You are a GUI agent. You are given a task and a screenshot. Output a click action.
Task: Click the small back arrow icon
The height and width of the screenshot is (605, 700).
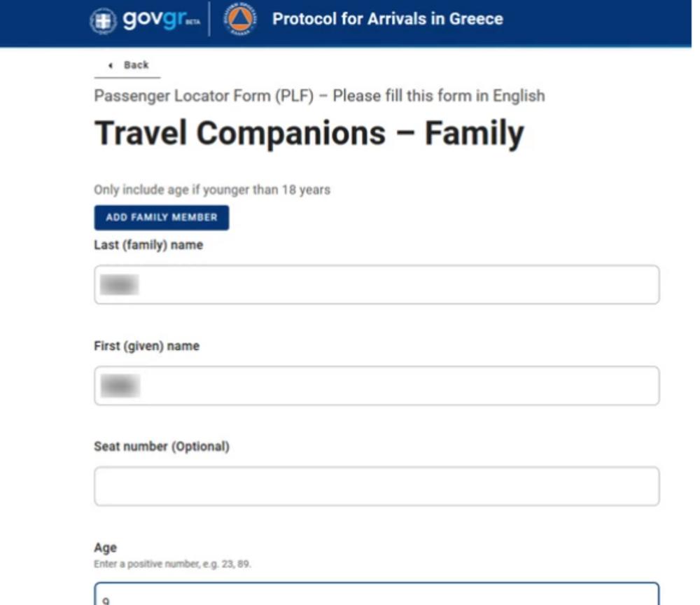click(x=111, y=65)
